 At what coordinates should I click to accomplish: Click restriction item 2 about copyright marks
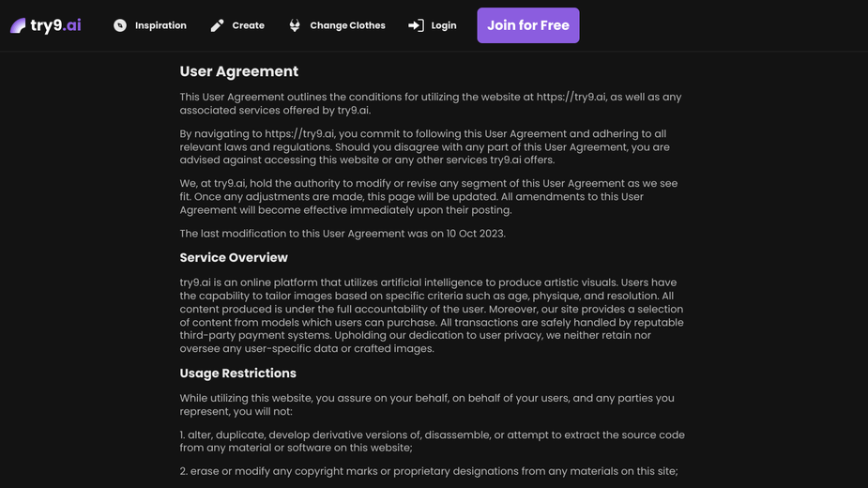coord(429,471)
